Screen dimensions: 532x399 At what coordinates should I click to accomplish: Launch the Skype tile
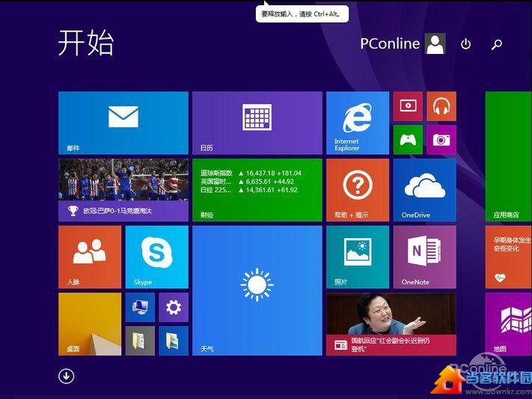click(156, 257)
